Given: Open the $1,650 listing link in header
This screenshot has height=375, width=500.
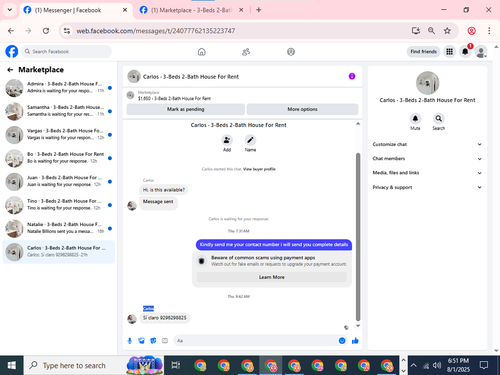Looking at the screenshot, I should pos(174,98).
